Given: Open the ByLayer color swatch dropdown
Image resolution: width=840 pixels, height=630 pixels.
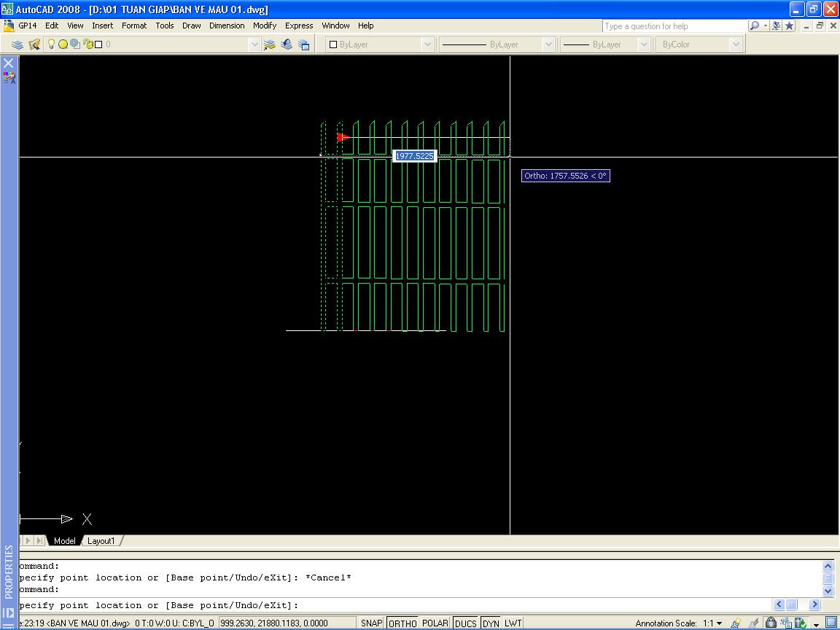Looking at the screenshot, I should tap(428, 44).
